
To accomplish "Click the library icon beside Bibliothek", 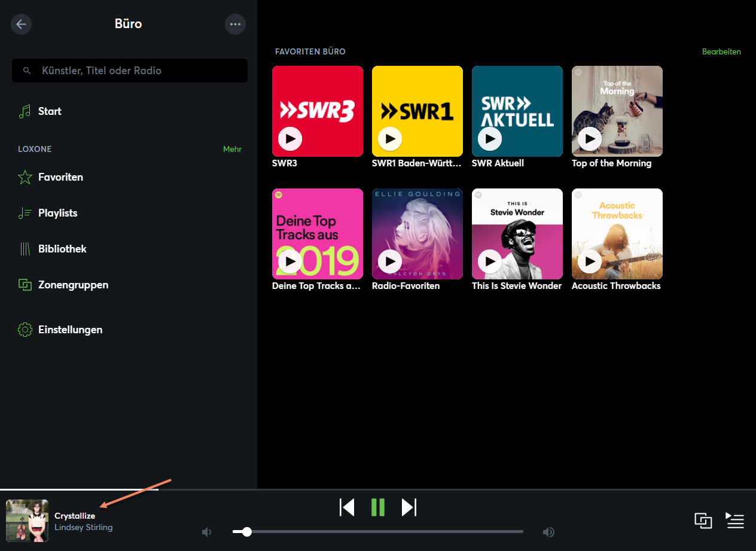I will 25,249.
